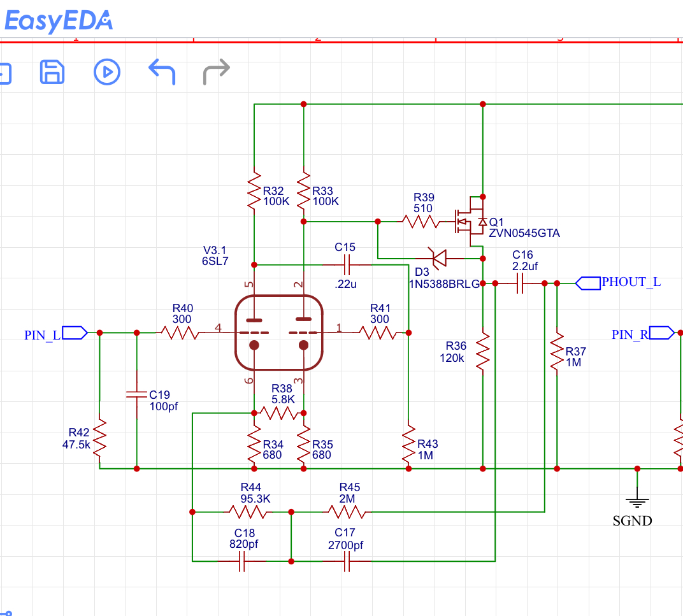Click the 'PHOUT_L' net label text

tap(631, 282)
